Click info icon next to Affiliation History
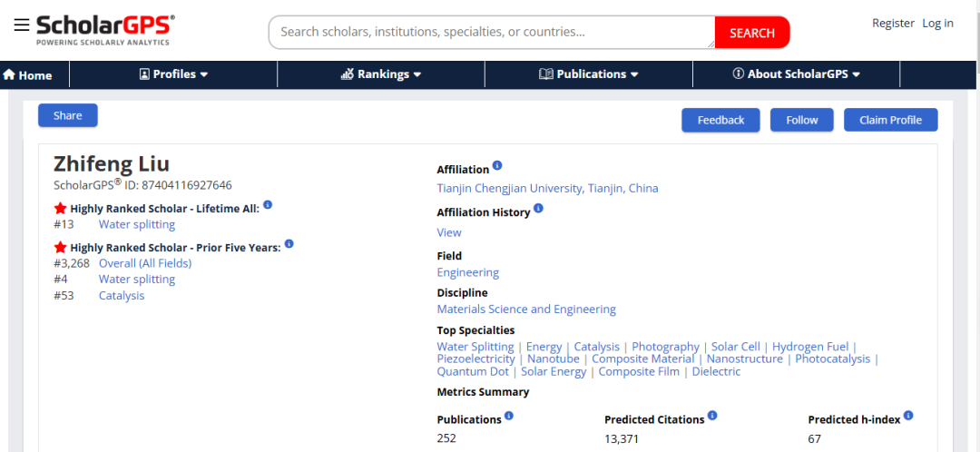The width and height of the screenshot is (980, 452). coord(538,209)
